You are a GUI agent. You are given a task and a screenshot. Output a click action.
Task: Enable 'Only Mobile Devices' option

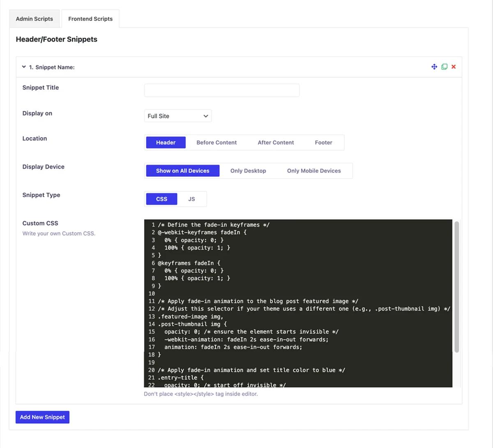[313, 170]
